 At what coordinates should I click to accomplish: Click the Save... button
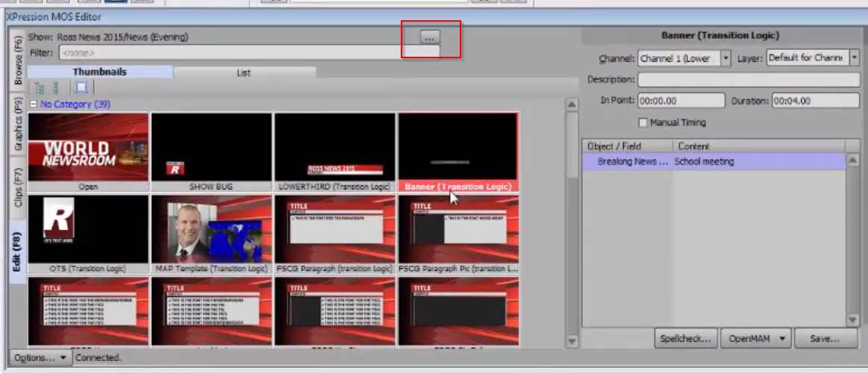pyautogui.click(x=825, y=338)
